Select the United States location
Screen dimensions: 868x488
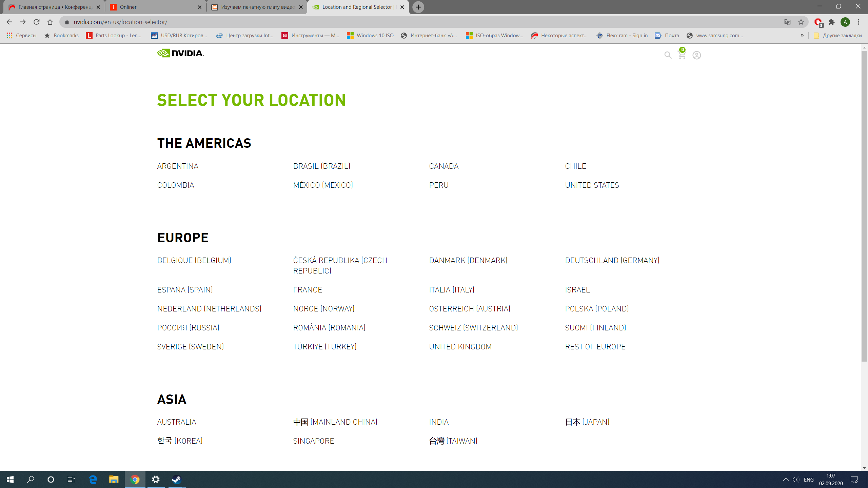[x=592, y=185]
